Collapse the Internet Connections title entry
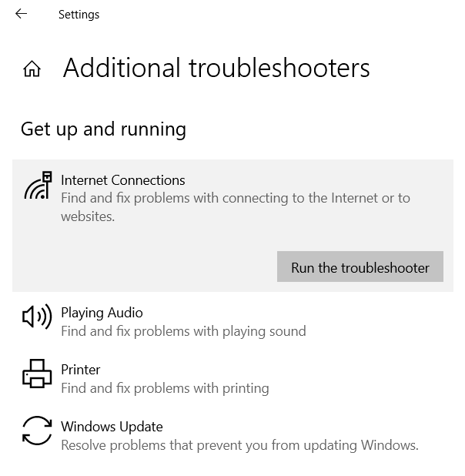 (123, 180)
